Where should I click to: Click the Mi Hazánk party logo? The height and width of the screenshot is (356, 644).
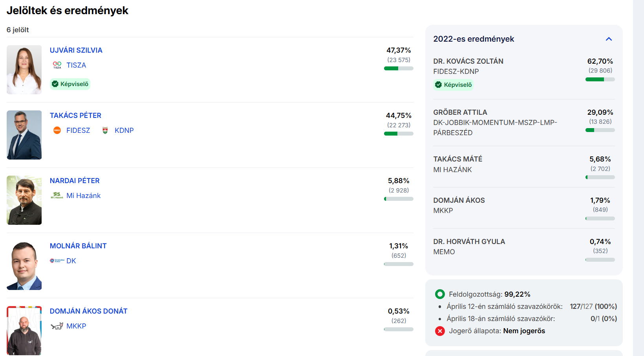click(x=57, y=195)
